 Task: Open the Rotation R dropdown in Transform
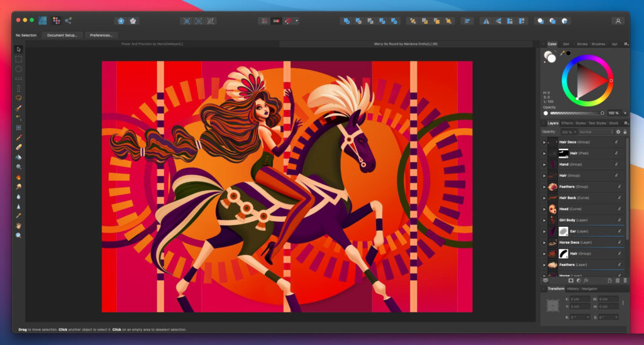tap(588, 317)
